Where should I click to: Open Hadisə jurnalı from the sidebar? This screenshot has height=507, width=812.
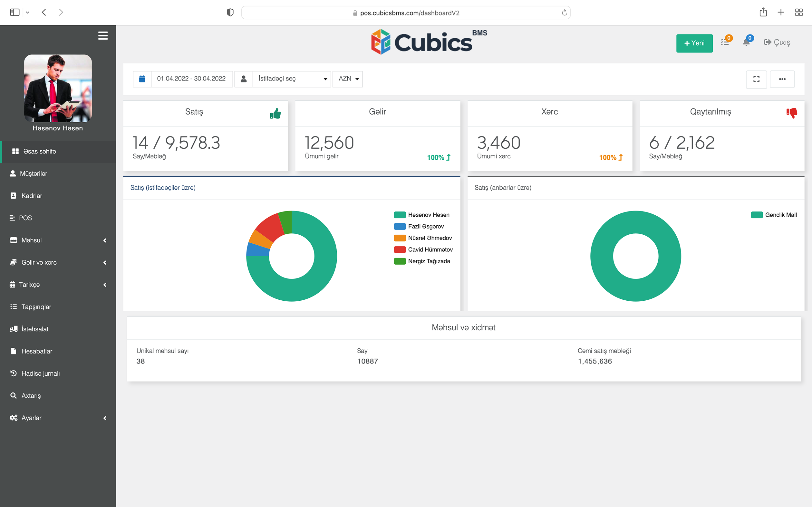(41, 373)
